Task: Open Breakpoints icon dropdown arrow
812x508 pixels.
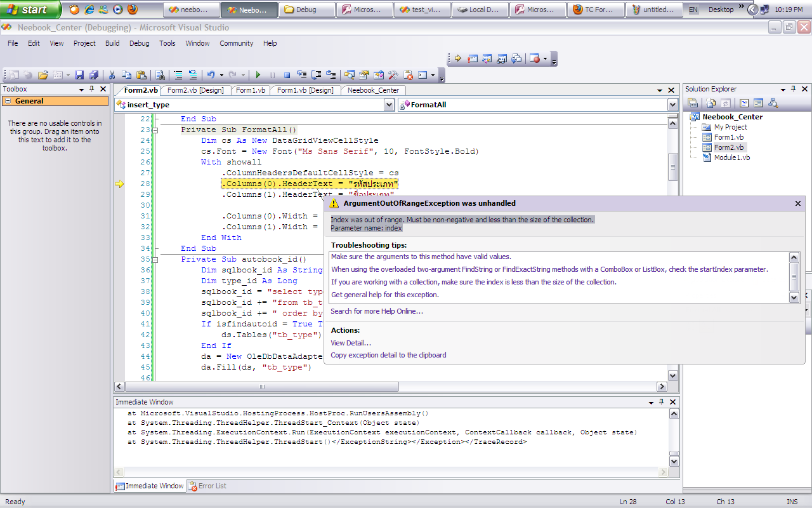Action: (545, 58)
